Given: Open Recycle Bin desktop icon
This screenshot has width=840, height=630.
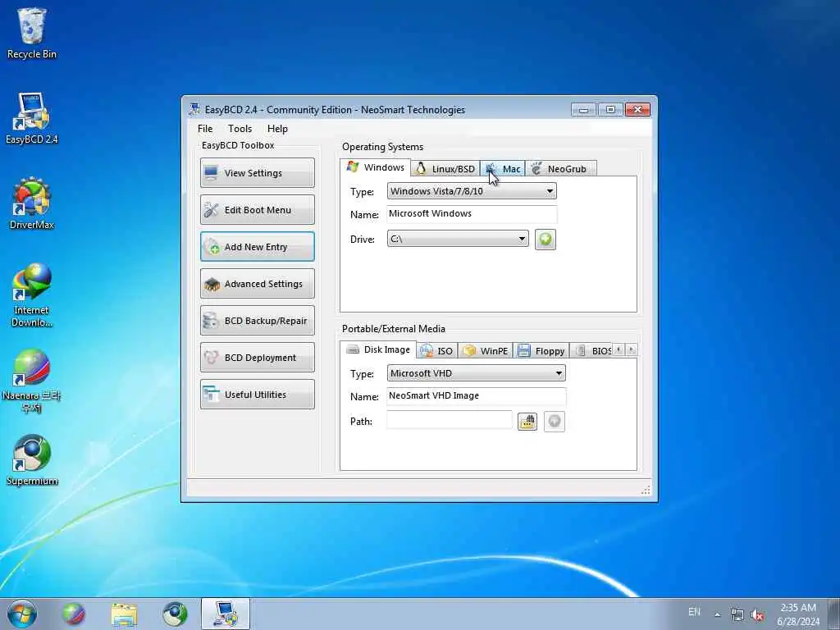Looking at the screenshot, I should [32, 33].
